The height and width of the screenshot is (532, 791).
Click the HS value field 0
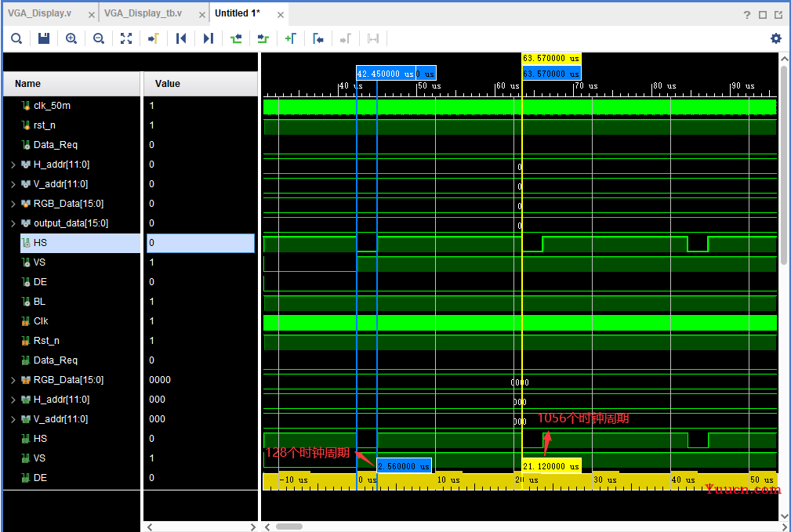tap(201, 243)
